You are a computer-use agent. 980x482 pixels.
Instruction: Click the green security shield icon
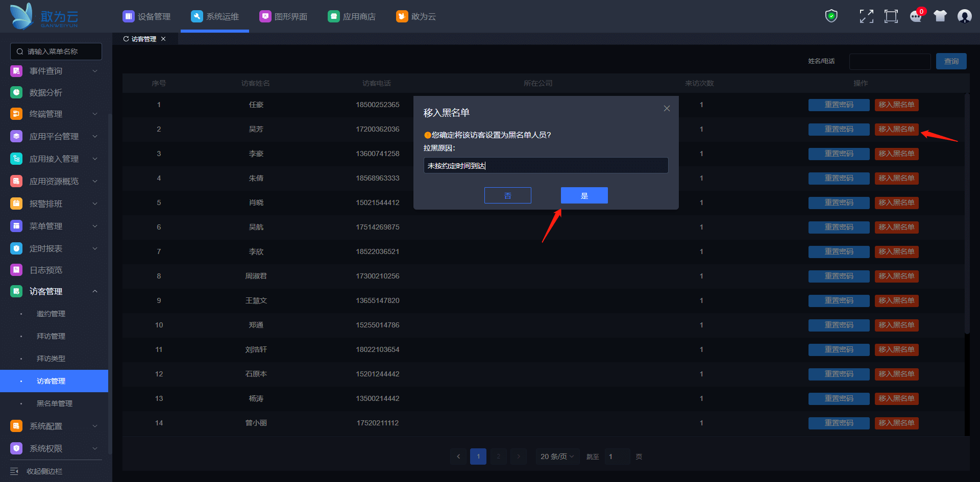tap(831, 16)
